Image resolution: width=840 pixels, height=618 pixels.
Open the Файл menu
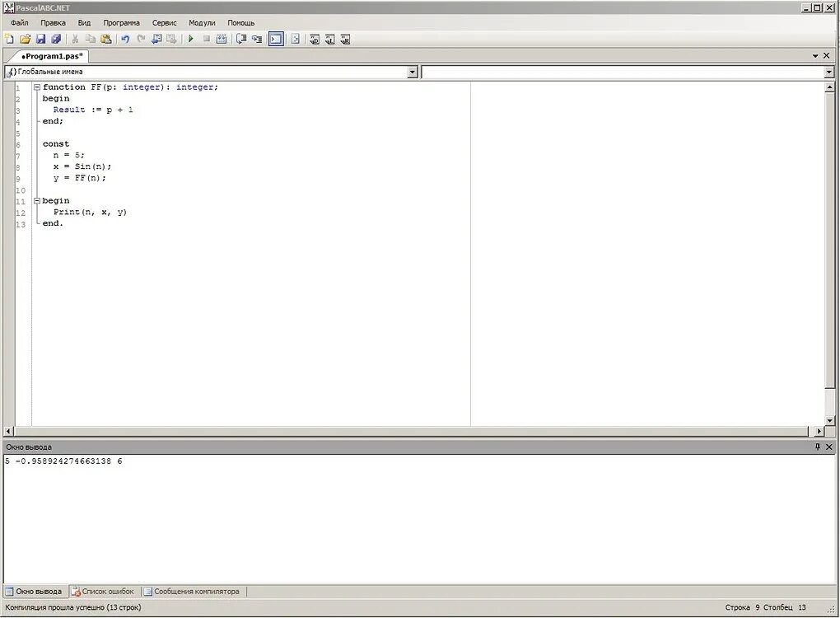click(19, 23)
